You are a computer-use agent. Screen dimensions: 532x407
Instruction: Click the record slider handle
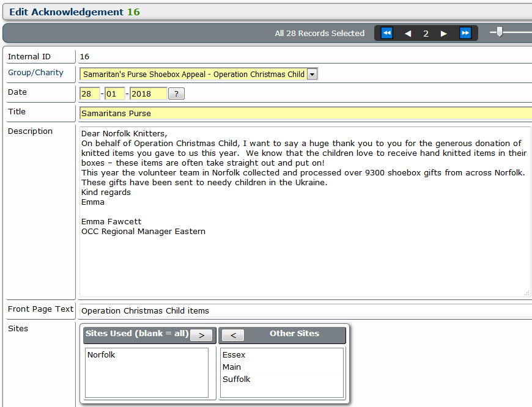click(500, 32)
